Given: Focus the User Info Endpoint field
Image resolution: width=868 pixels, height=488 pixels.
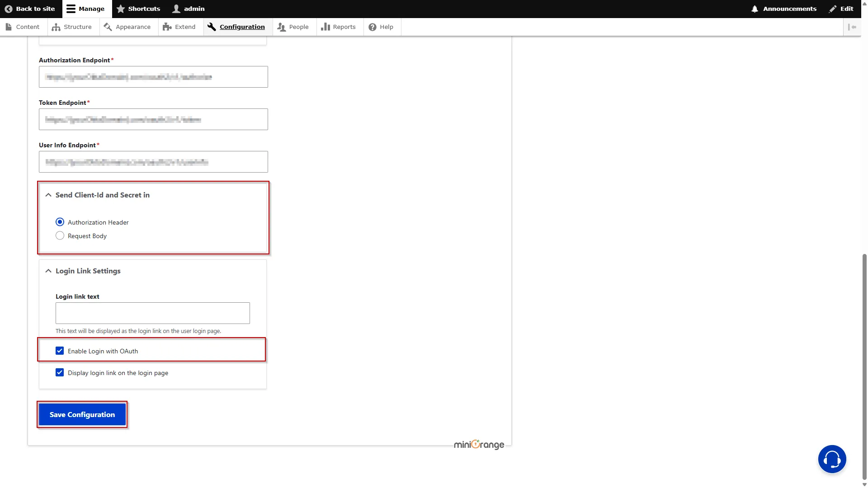Looking at the screenshot, I should [153, 162].
